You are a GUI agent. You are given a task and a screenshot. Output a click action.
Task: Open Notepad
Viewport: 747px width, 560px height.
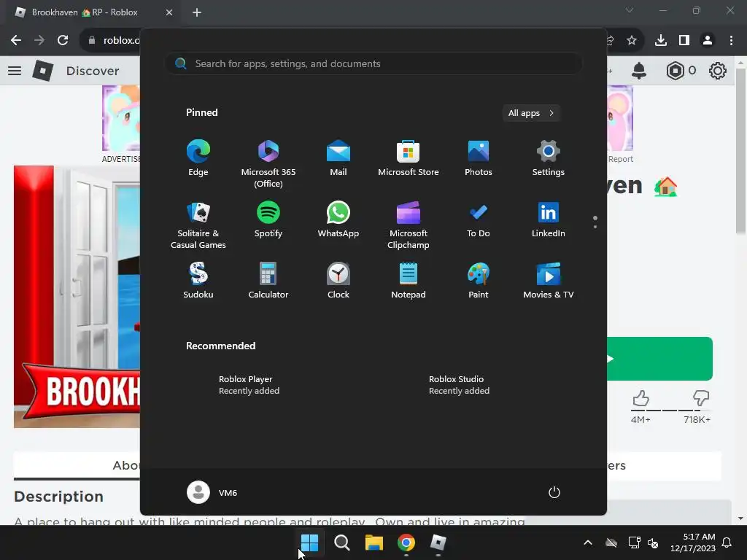coord(409,281)
